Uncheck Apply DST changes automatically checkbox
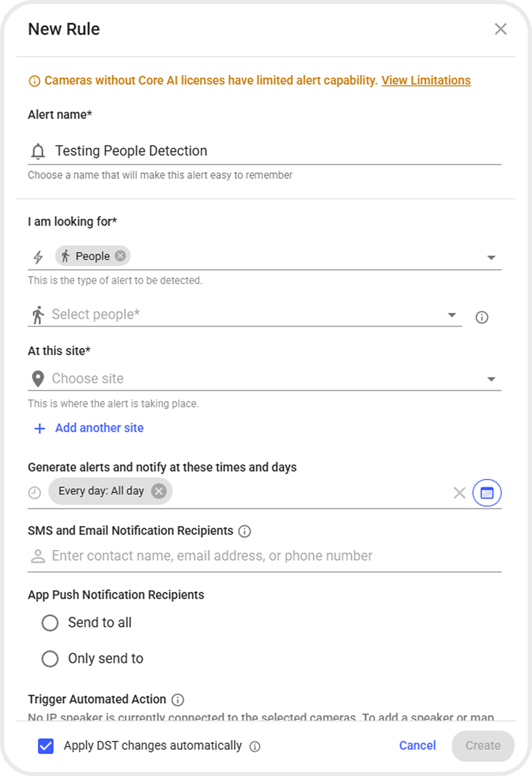Viewport: 532px width, 776px height. [46, 746]
